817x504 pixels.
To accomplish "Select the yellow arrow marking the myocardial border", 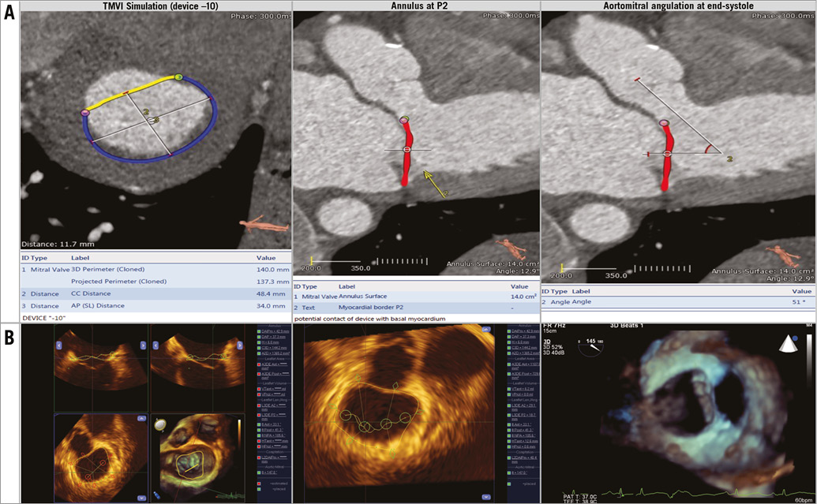I will pos(434,185).
